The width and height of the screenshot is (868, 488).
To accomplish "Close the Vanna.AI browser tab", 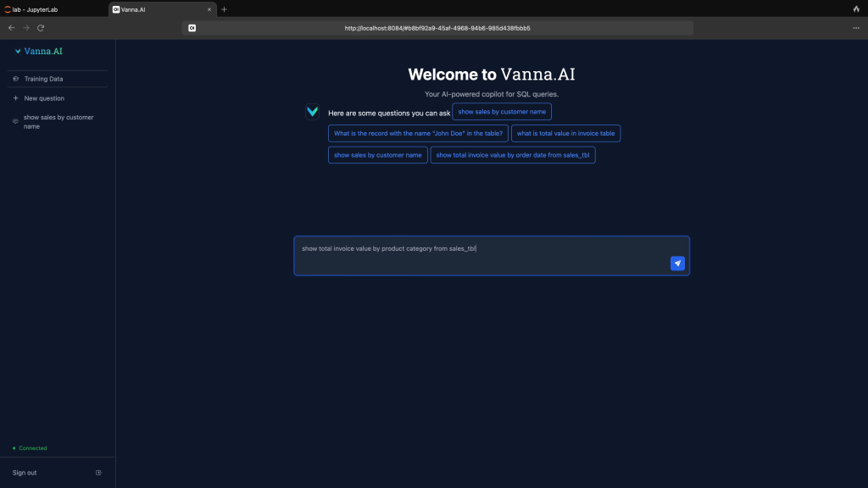I will tap(209, 9).
